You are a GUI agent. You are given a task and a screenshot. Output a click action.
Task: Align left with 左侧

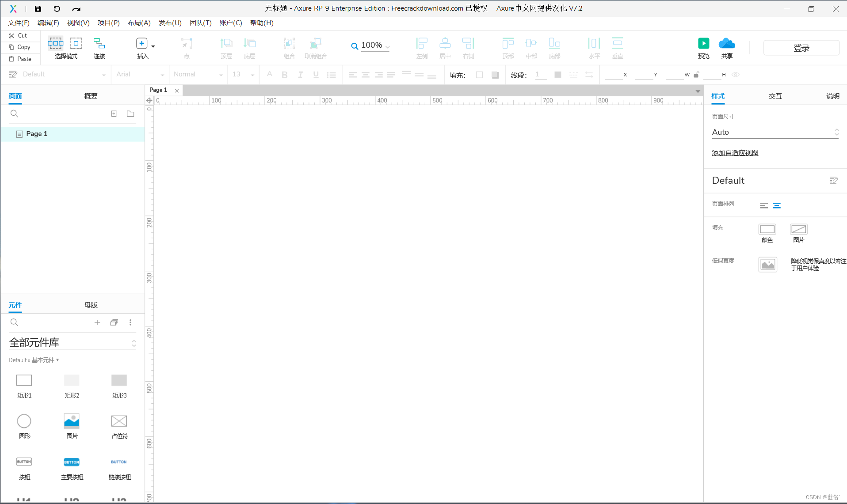click(x=422, y=48)
